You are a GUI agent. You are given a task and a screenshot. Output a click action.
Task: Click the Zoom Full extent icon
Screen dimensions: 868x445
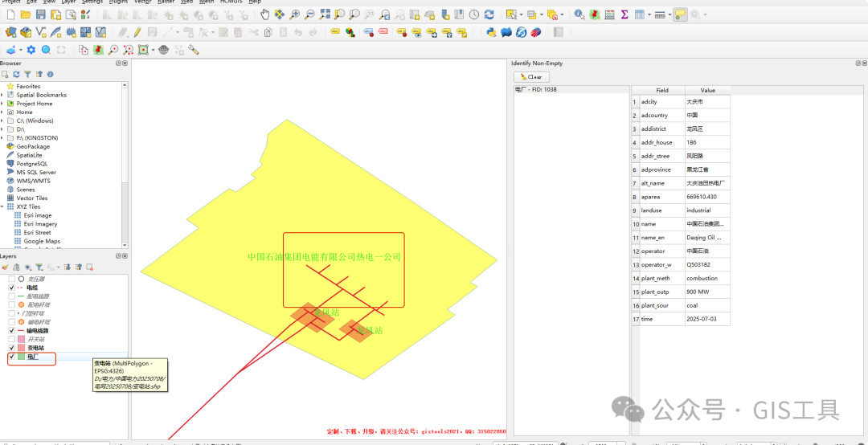click(x=325, y=15)
